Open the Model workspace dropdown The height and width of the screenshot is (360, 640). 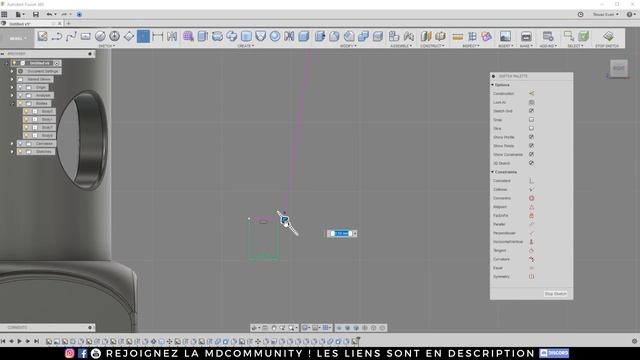click(18, 38)
